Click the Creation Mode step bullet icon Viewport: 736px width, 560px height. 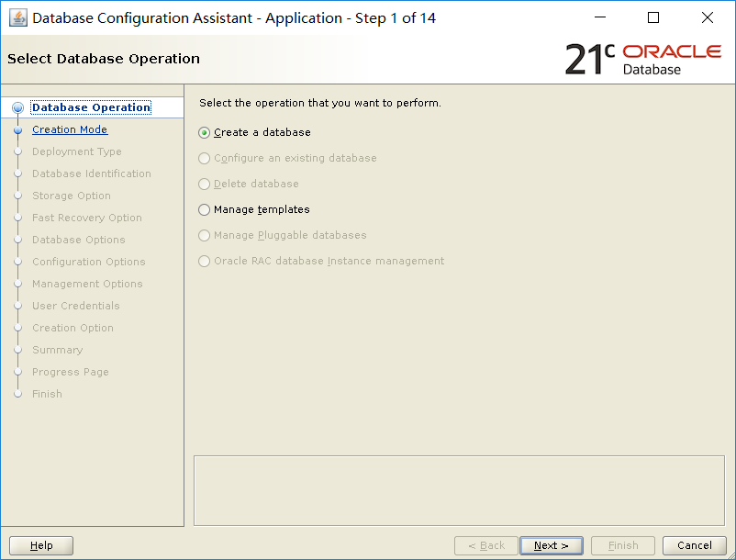pyautogui.click(x=17, y=130)
